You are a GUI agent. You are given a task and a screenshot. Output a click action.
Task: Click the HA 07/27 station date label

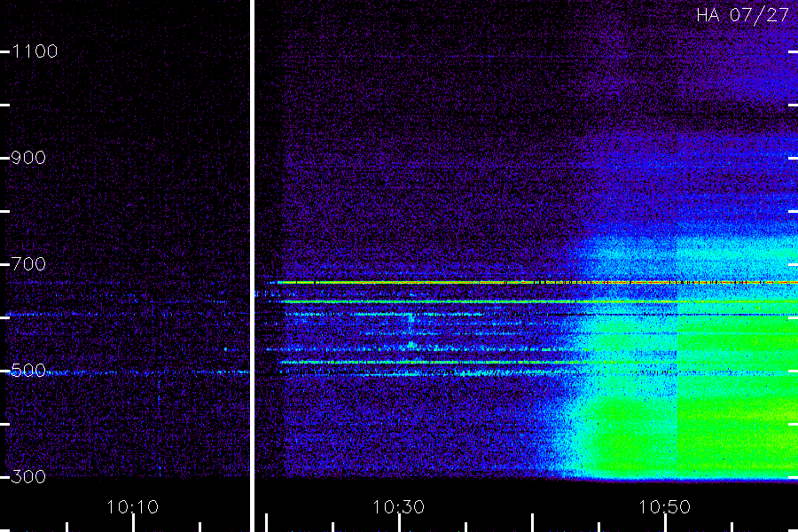[x=742, y=15]
